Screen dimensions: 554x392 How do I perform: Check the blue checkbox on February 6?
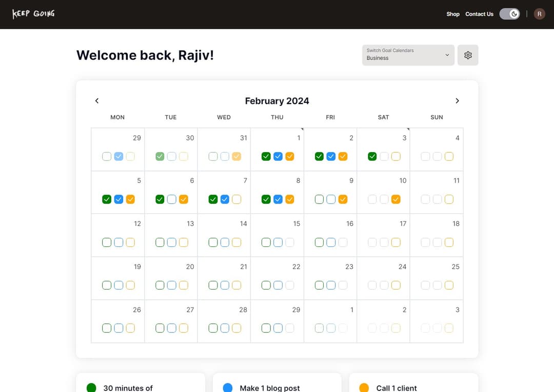171,199
